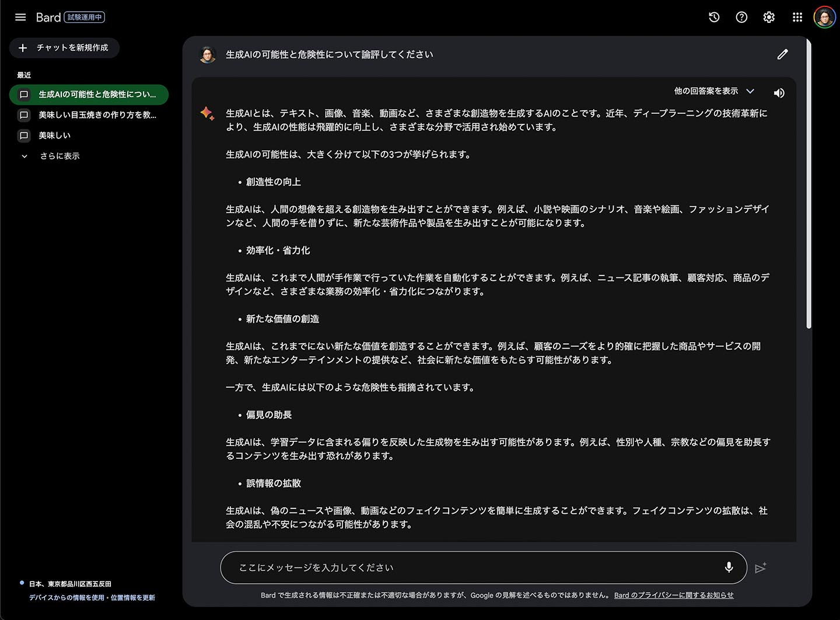The height and width of the screenshot is (620, 840).
Task: Open the help icon in the top bar
Action: pyautogui.click(x=741, y=17)
